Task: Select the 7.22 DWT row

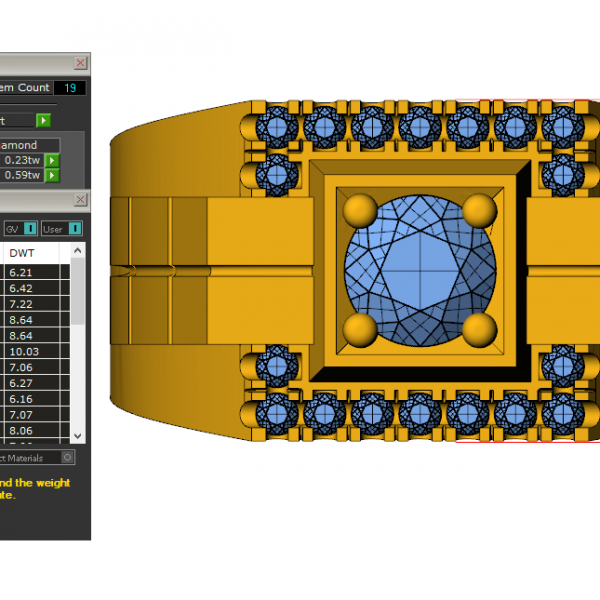Action: tap(22, 303)
